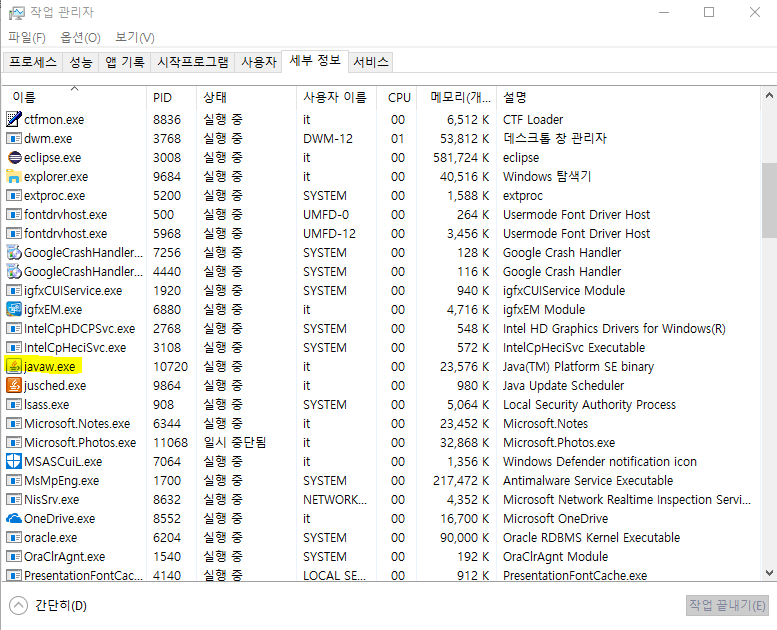Screen dimensions: 777x630
Task: Click the OneDrive.exe cloud icon
Action: coord(14,518)
